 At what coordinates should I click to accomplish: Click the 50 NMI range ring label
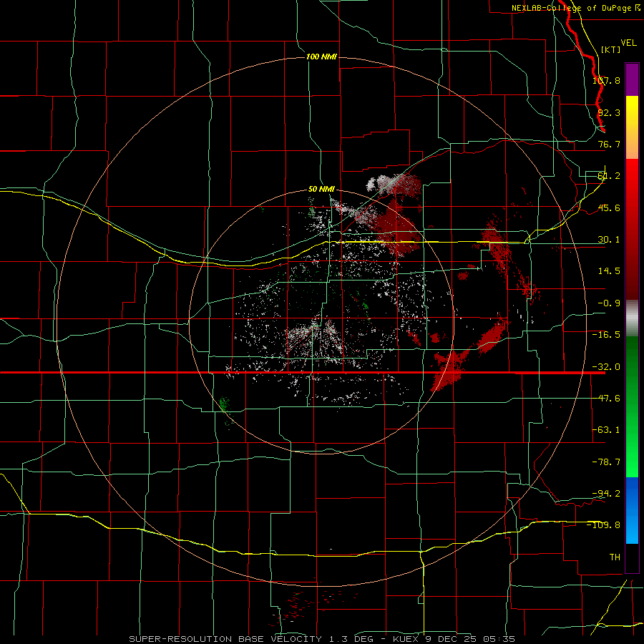coord(321,190)
